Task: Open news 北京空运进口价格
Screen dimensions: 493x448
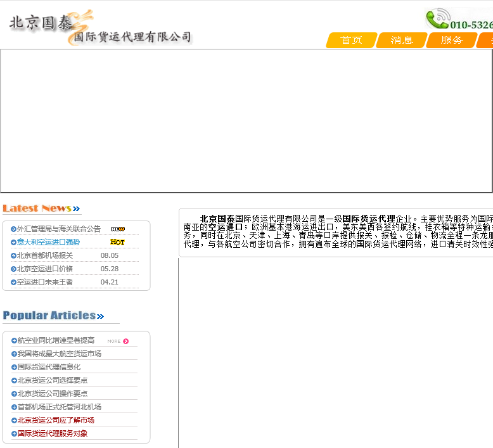Action: [45, 269]
